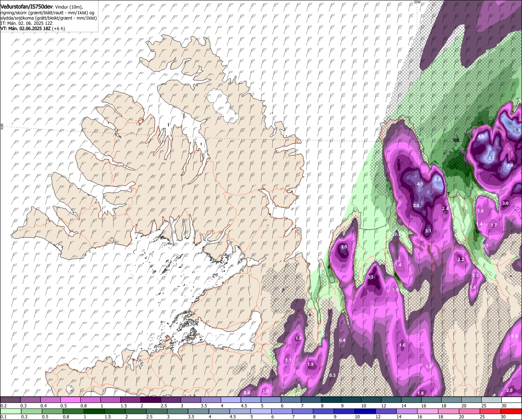Select the dark teal 8 swatch in snow legend
Image resolution: width=522 pixels, height=420 pixels.
click(x=331, y=400)
